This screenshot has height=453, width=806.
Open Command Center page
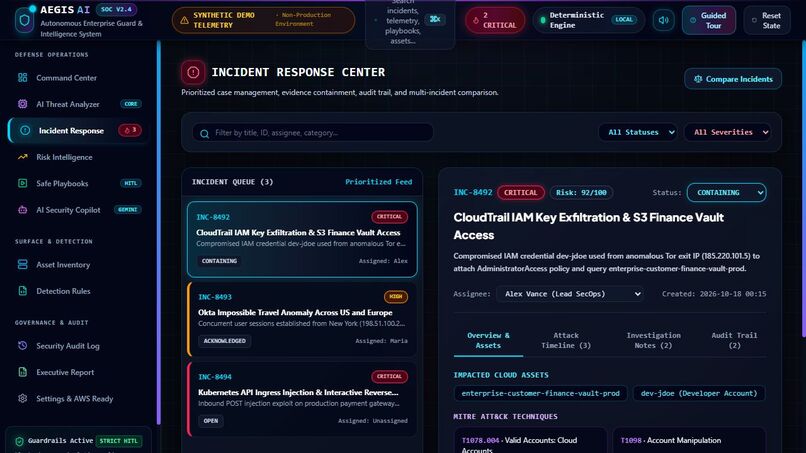[78, 78]
